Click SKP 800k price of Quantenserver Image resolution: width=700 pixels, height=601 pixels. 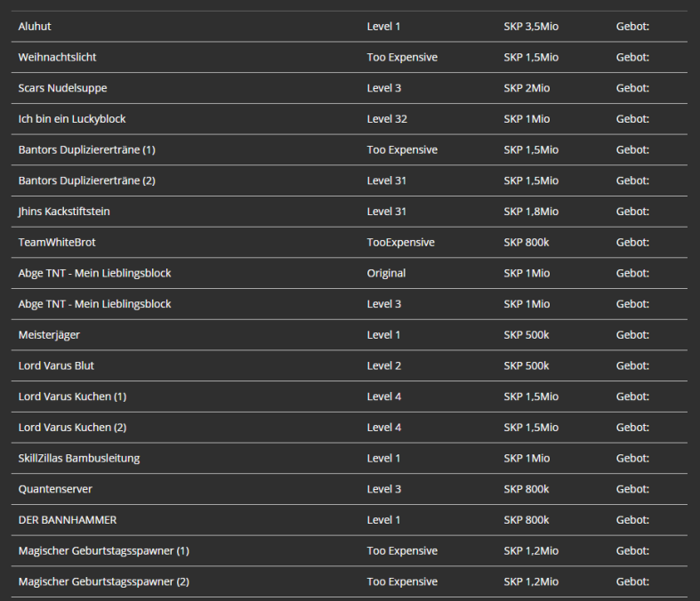(x=527, y=489)
